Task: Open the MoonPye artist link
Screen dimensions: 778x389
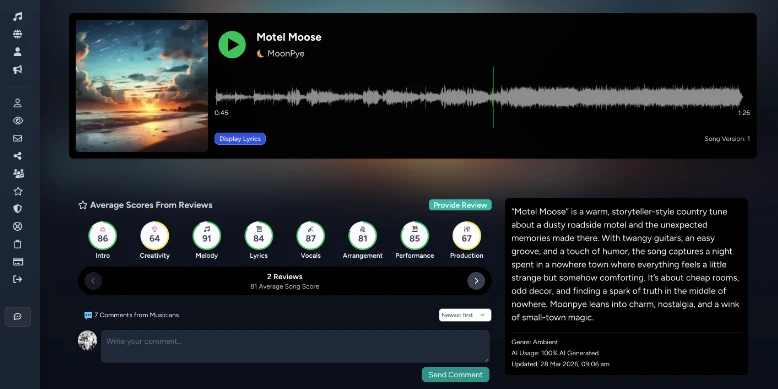Action: (x=285, y=54)
